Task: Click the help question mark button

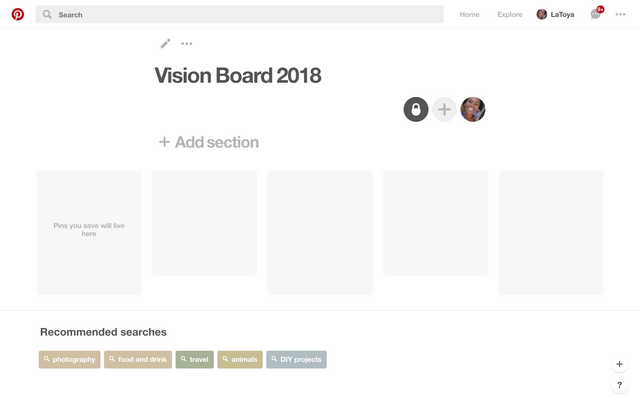Action: click(x=620, y=385)
